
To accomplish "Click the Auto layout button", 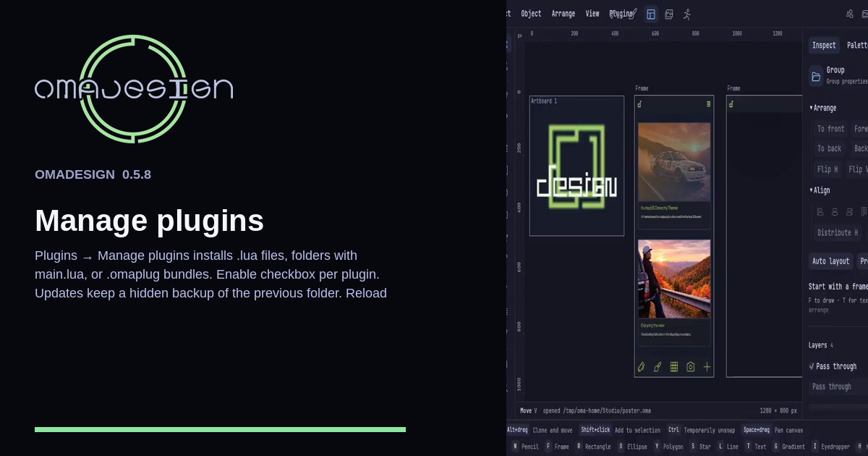I will click(x=830, y=261).
